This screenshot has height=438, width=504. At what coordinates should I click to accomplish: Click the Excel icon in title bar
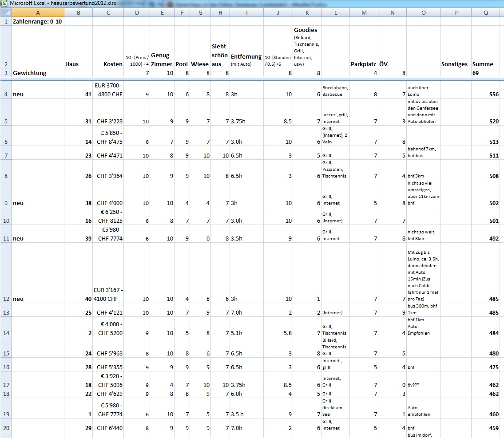(x=4, y=4)
